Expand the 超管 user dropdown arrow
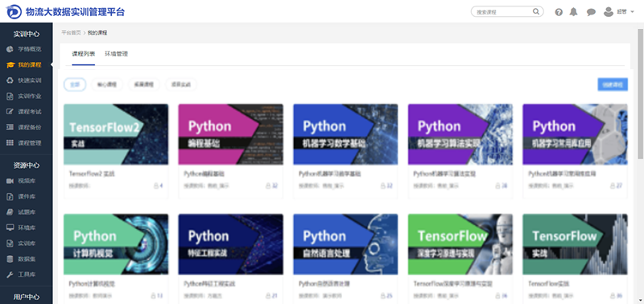The image size is (644, 304). tap(632, 12)
